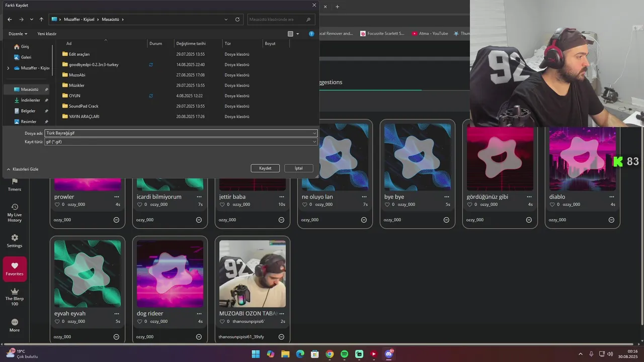Sort by the Tür column header
The width and height of the screenshot is (644, 362).
(x=228, y=44)
